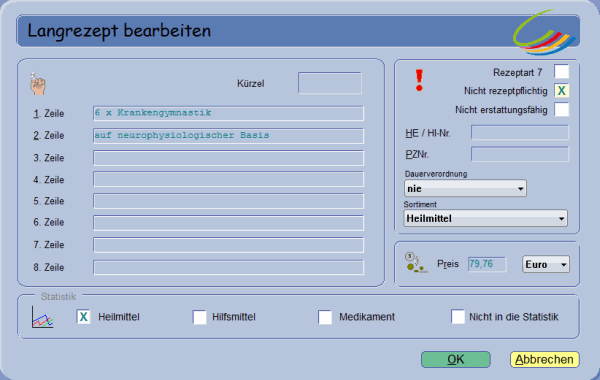Uncheck Nicht rezeptpflichtig checkbox

coord(561,91)
